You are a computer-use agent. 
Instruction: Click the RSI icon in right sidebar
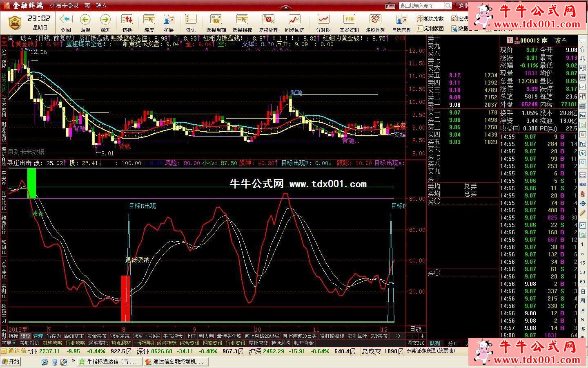(x=582, y=184)
